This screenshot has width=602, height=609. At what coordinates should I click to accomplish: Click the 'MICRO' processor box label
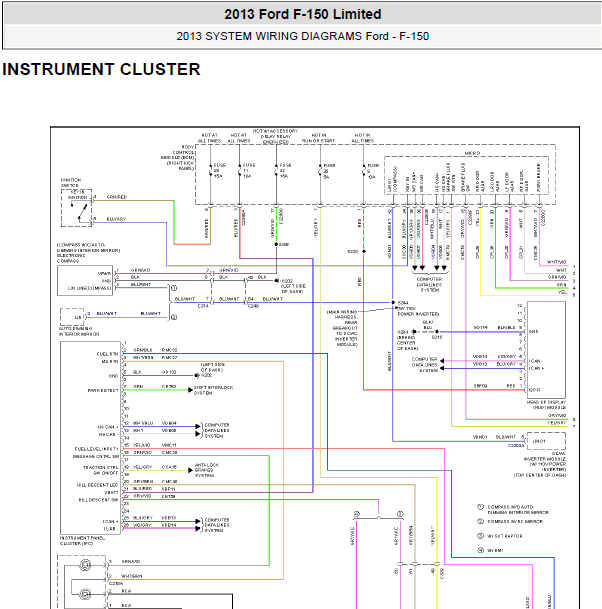(x=472, y=153)
